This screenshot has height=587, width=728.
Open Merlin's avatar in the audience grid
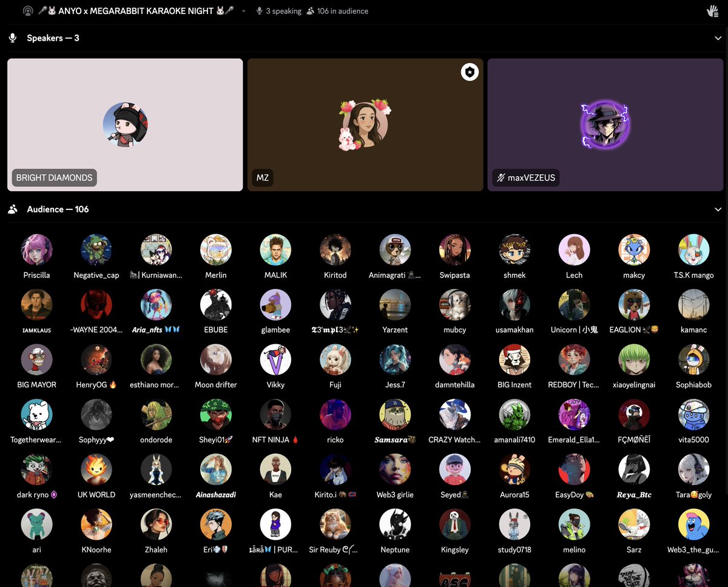coord(215,249)
